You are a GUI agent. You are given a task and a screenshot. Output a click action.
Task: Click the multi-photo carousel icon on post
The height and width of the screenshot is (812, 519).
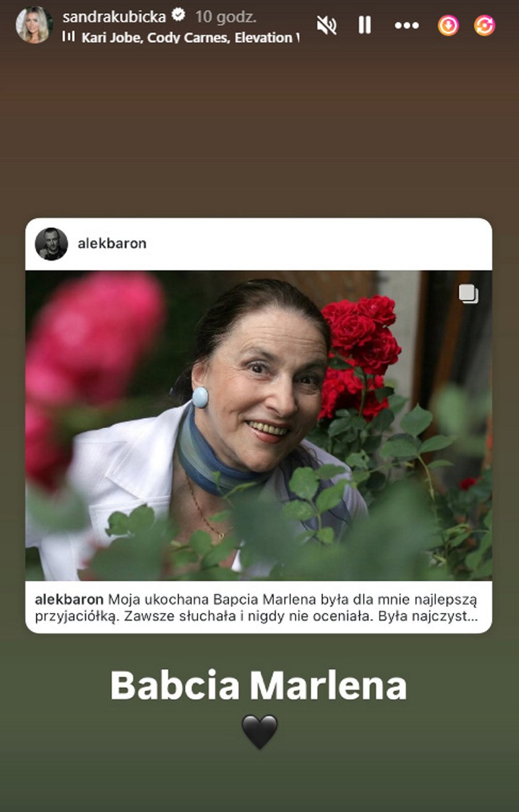coord(468,295)
